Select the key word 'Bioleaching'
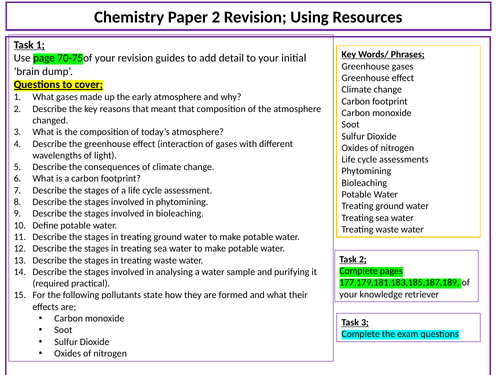500x375 pixels. click(x=364, y=183)
